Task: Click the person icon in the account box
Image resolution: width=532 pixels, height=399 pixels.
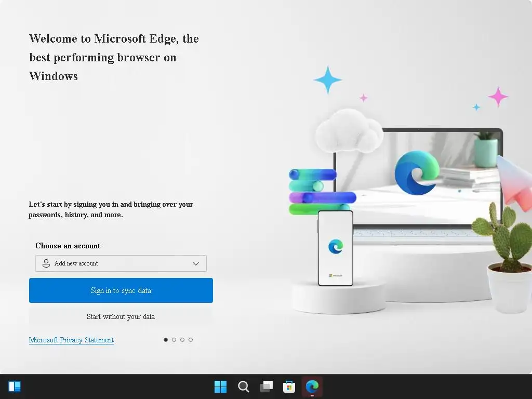Action: coord(46,263)
